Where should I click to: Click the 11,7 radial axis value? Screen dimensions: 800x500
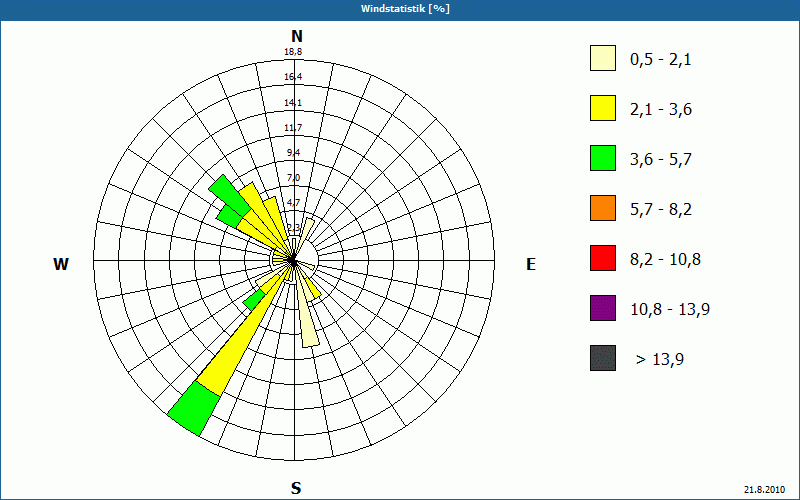(x=293, y=128)
